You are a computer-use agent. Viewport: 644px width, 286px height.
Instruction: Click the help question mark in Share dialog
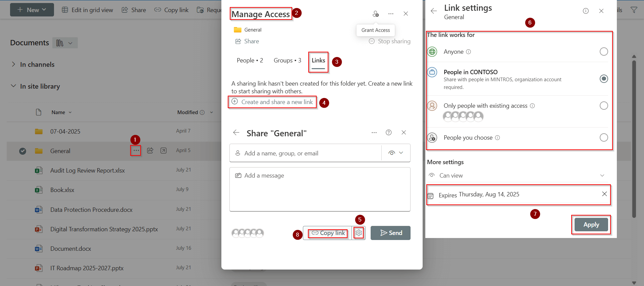(x=389, y=133)
